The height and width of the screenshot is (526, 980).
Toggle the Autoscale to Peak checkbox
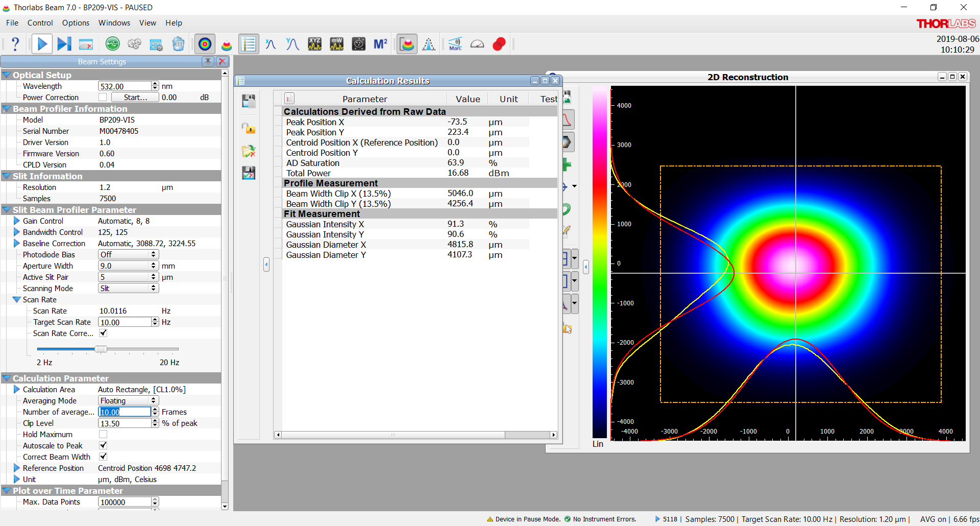(x=103, y=445)
